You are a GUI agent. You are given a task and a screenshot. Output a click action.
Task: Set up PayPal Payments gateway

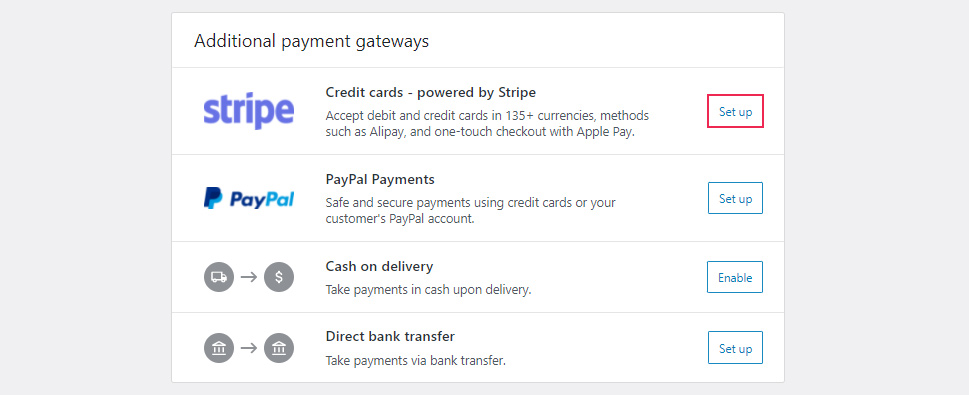(x=735, y=198)
